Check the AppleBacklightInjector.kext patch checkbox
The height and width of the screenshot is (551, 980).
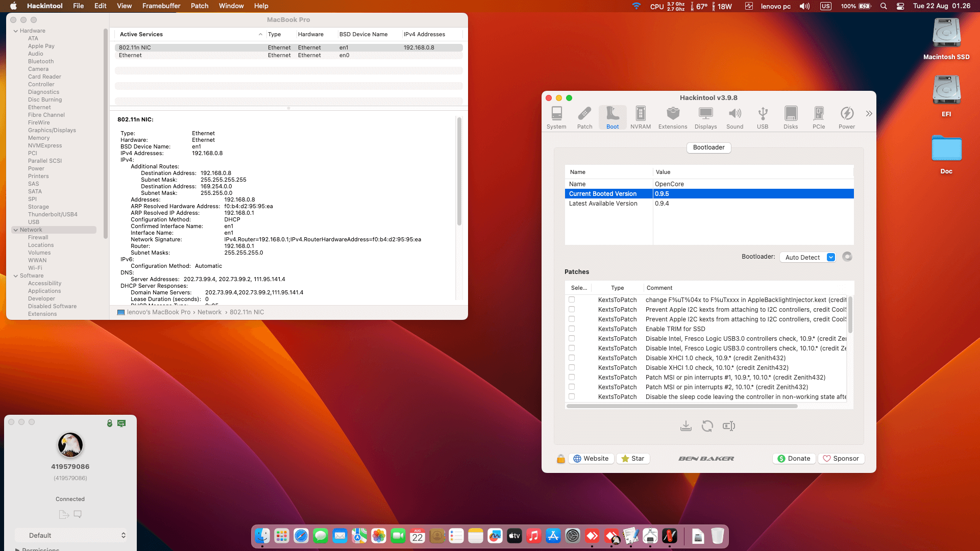point(572,300)
